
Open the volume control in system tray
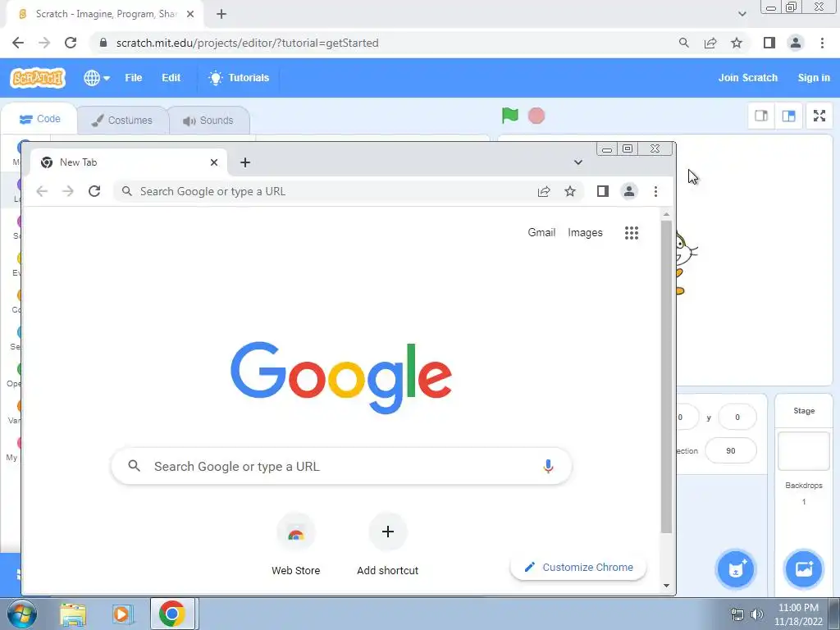757,614
